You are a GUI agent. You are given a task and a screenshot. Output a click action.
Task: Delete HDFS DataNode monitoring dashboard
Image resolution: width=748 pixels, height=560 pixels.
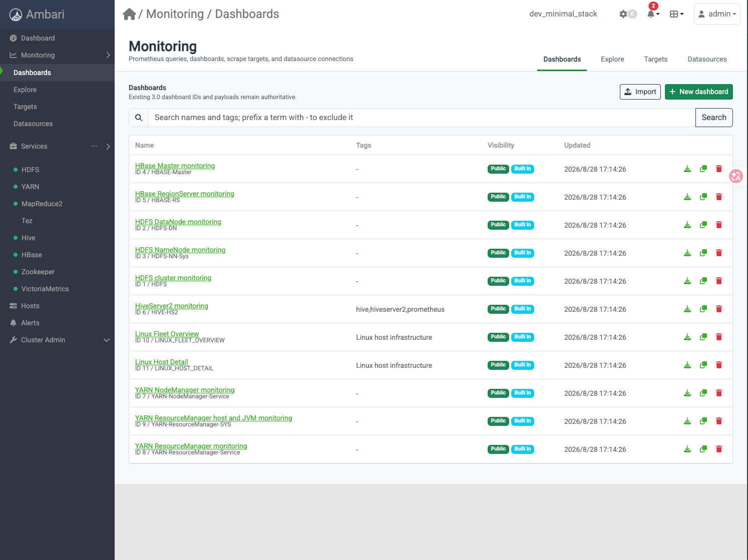(719, 225)
